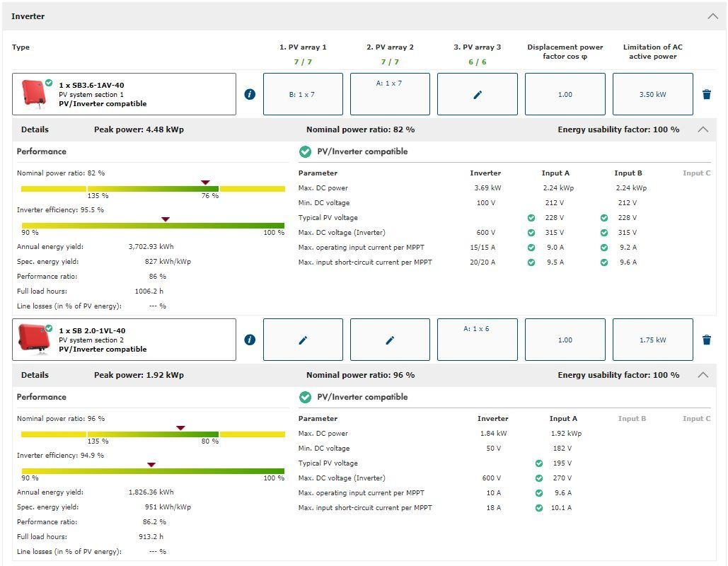Edit PV array 1 for SB 2.0-1VL-40 inverter

pyautogui.click(x=303, y=340)
